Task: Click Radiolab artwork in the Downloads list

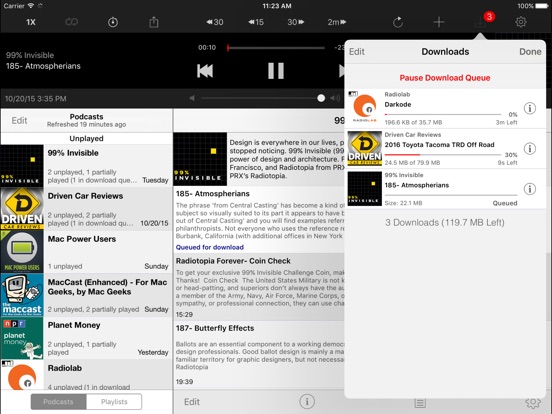Action: (x=364, y=107)
